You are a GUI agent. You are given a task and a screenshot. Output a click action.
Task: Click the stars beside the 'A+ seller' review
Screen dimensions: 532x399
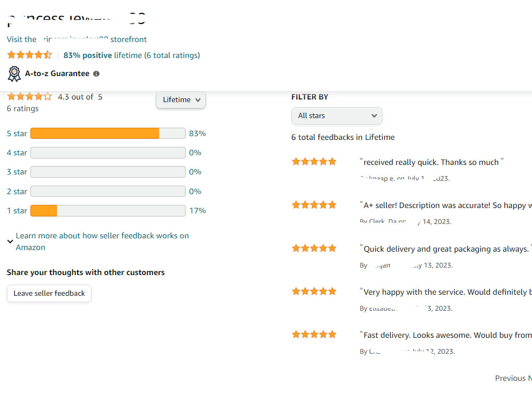pos(314,204)
